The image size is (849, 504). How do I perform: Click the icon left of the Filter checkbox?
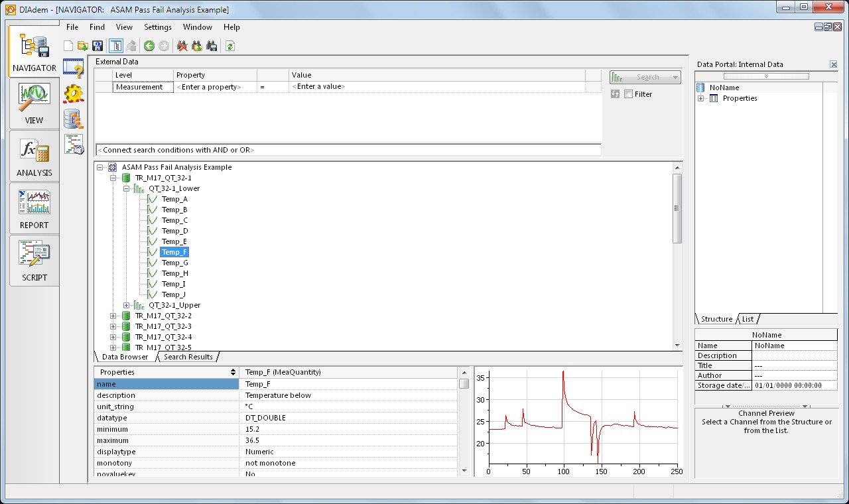pos(615,94)
